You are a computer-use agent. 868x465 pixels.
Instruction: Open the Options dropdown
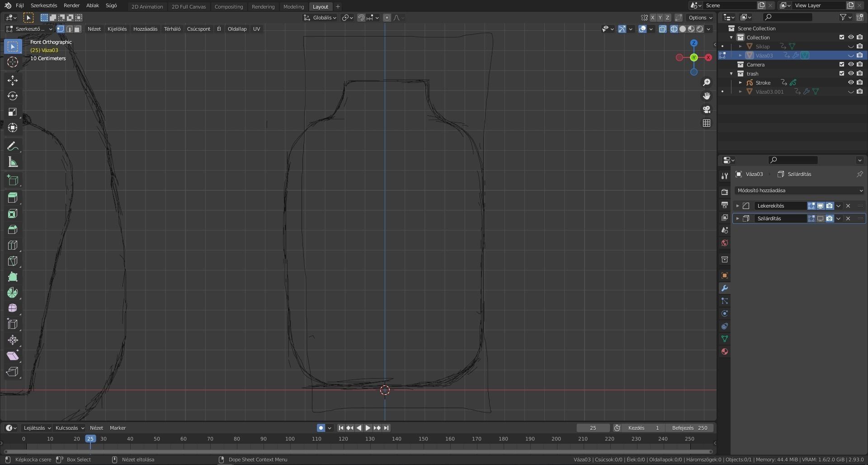(700, 18)
